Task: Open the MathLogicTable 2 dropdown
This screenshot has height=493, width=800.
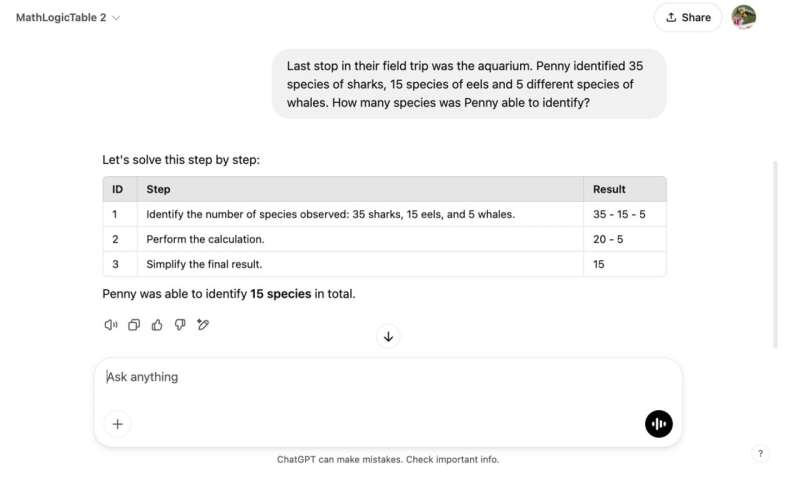Action: 68,18
